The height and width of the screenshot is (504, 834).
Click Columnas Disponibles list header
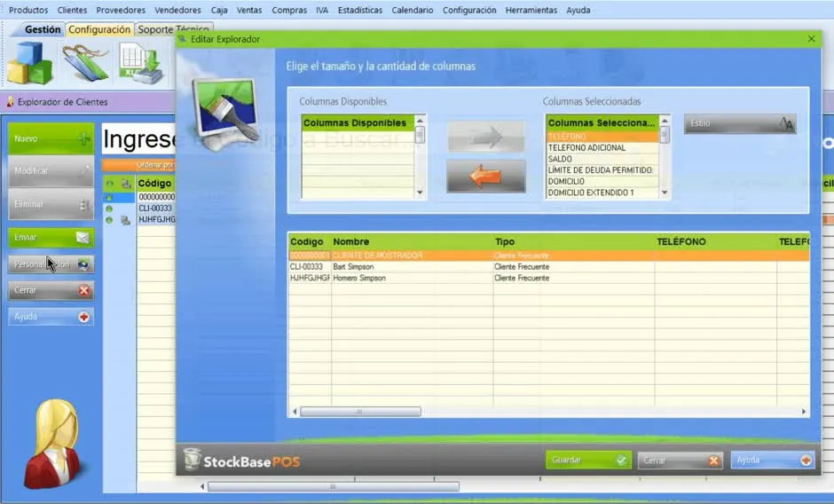coord(358,123)
